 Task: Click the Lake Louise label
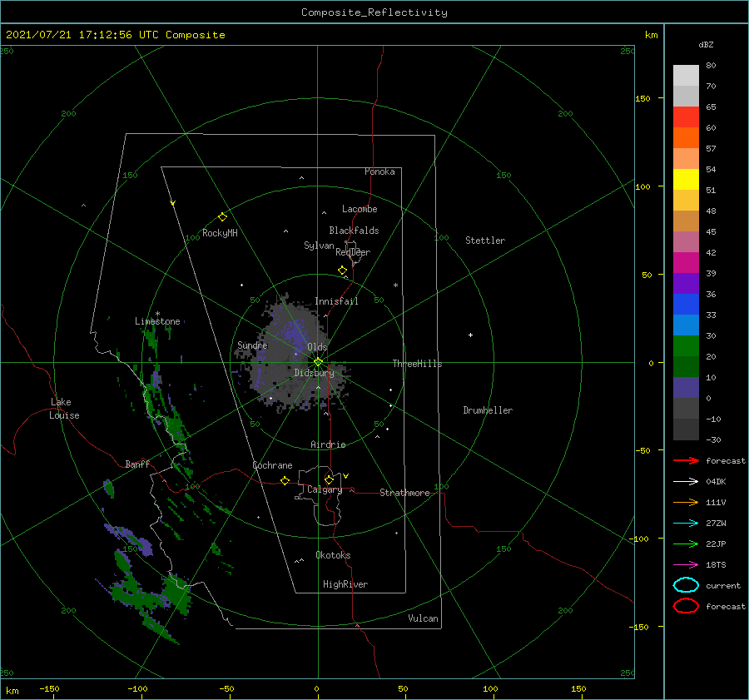(64, 409)
